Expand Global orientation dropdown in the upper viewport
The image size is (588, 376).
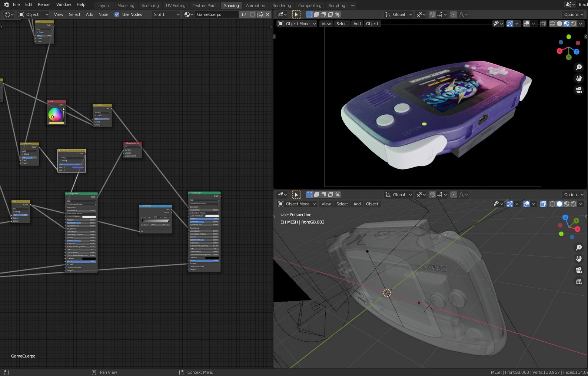click(399, 14)
